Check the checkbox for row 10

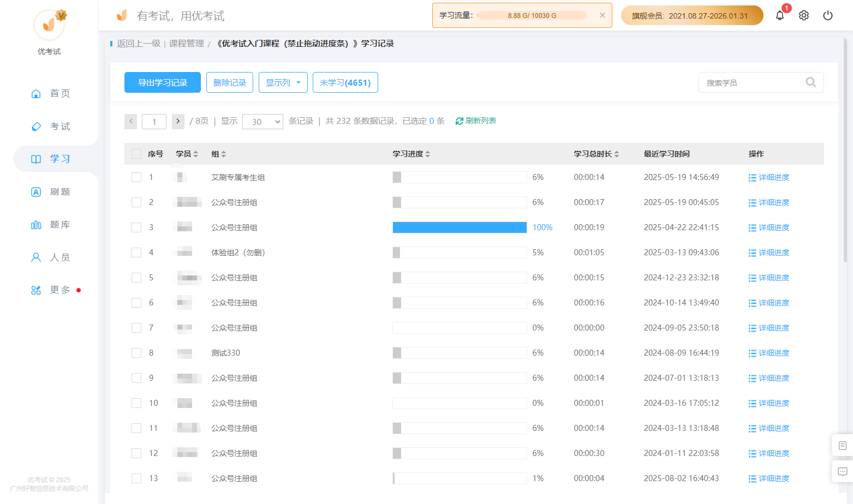(x=136, y=403)
